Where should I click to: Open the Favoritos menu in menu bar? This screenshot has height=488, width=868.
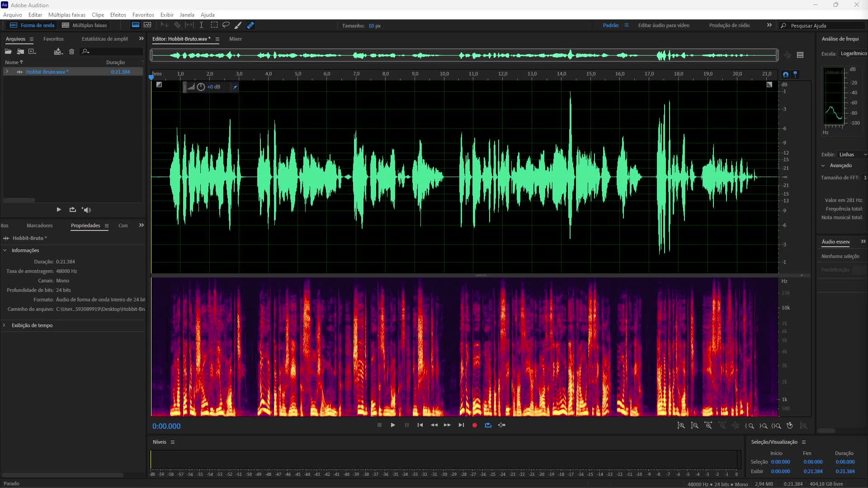coord(143,15)
